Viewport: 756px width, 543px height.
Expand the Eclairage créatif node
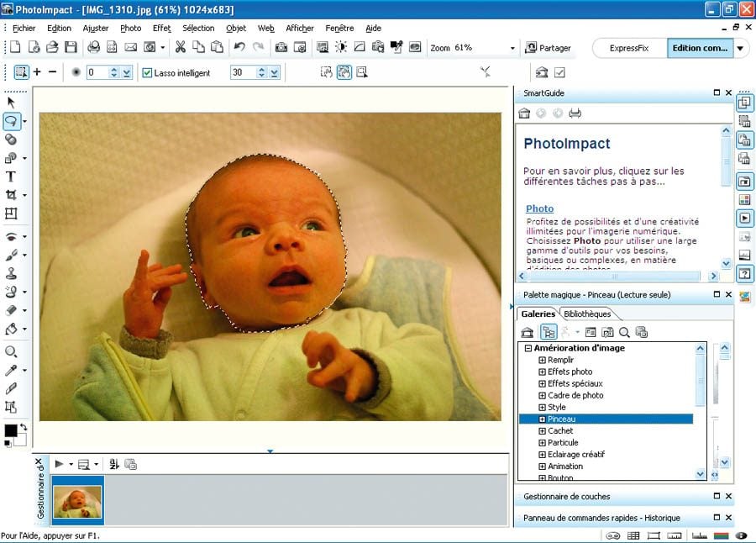click(542, 455)
